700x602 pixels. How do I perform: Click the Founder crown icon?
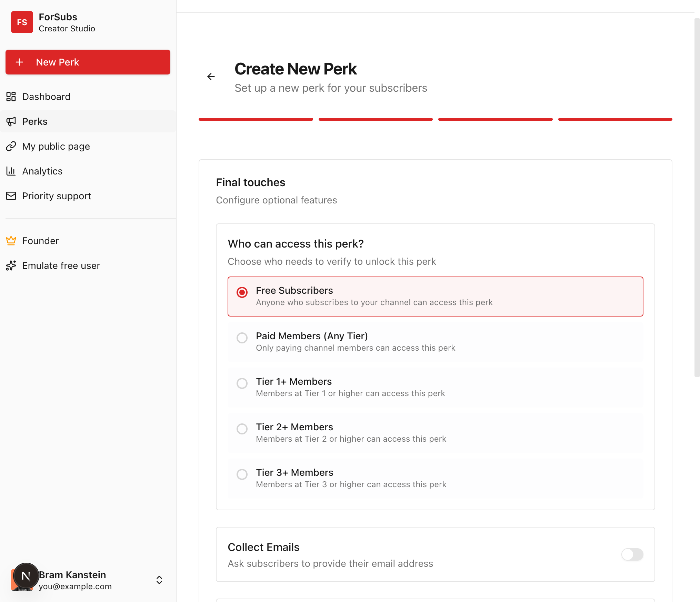point(11,241)
